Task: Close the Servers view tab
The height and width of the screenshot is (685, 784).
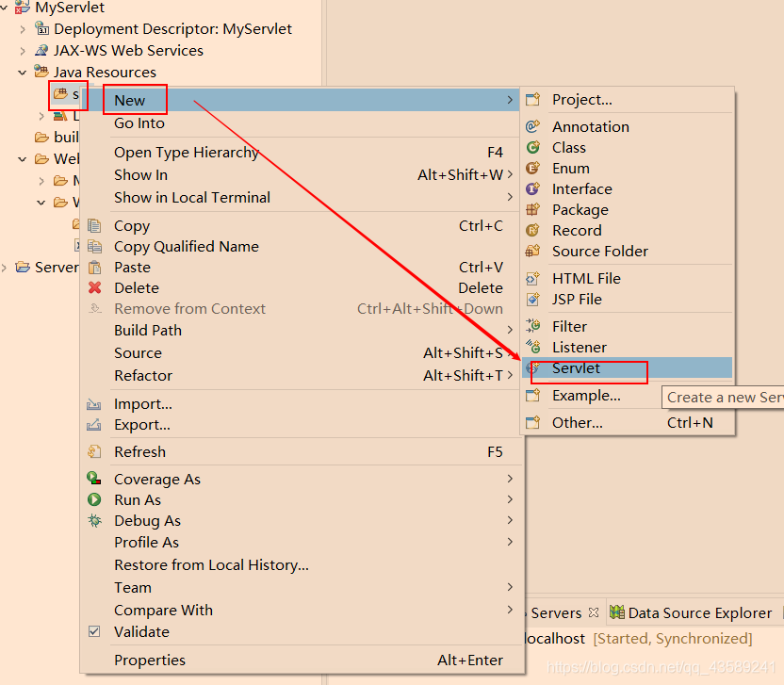Action: pyautogui.click(x=594, y=612)
